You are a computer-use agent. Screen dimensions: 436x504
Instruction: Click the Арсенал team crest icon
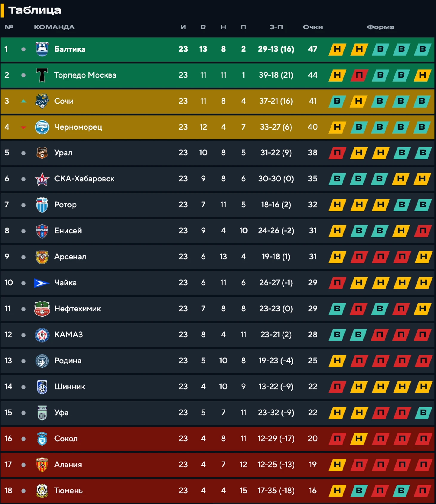coord(42,257)
